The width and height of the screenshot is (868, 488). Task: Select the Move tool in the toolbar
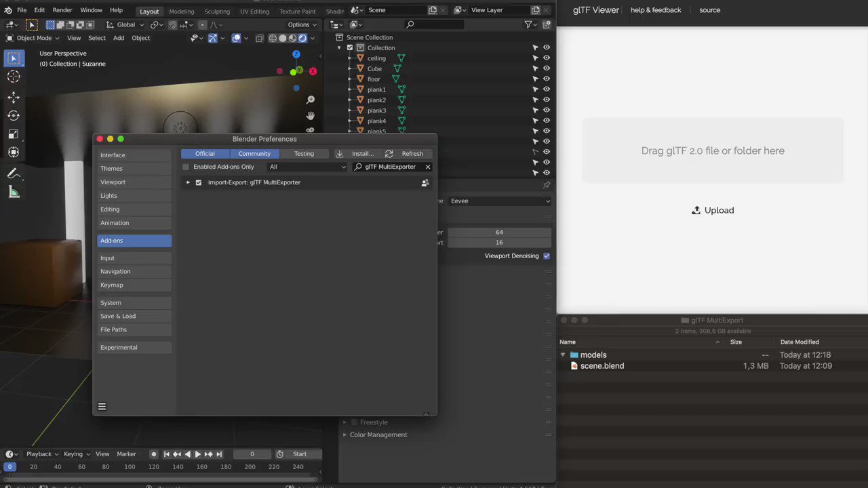(14, 97)
